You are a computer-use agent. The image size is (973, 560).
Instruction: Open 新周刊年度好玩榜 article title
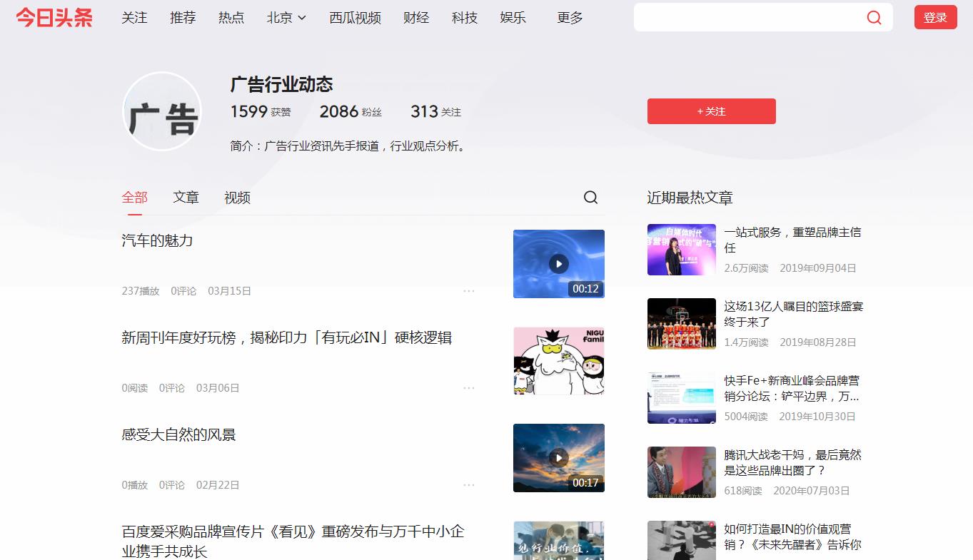[x=287, y=337]
